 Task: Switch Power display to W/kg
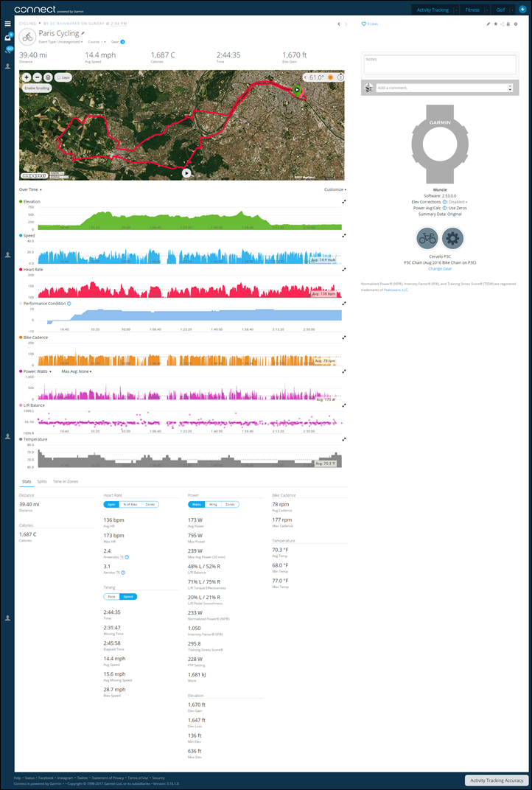coord(213,504)
